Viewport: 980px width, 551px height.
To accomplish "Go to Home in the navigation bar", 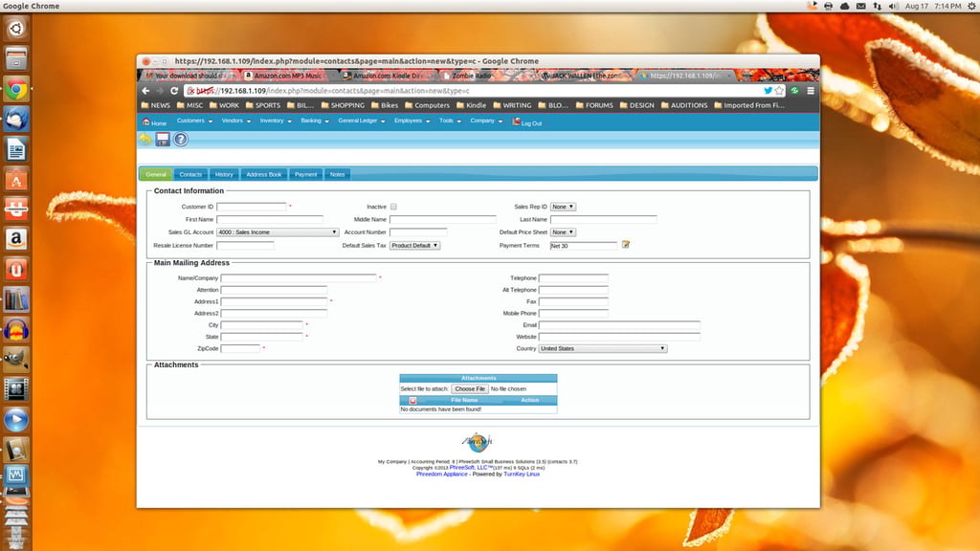I will coord(154,122).
